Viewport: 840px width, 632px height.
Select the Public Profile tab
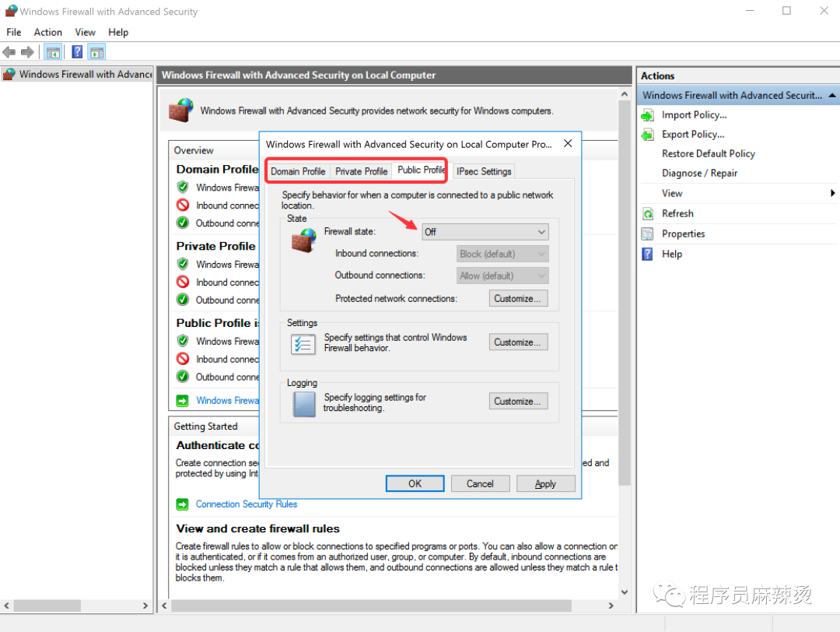tap(421, 170)
